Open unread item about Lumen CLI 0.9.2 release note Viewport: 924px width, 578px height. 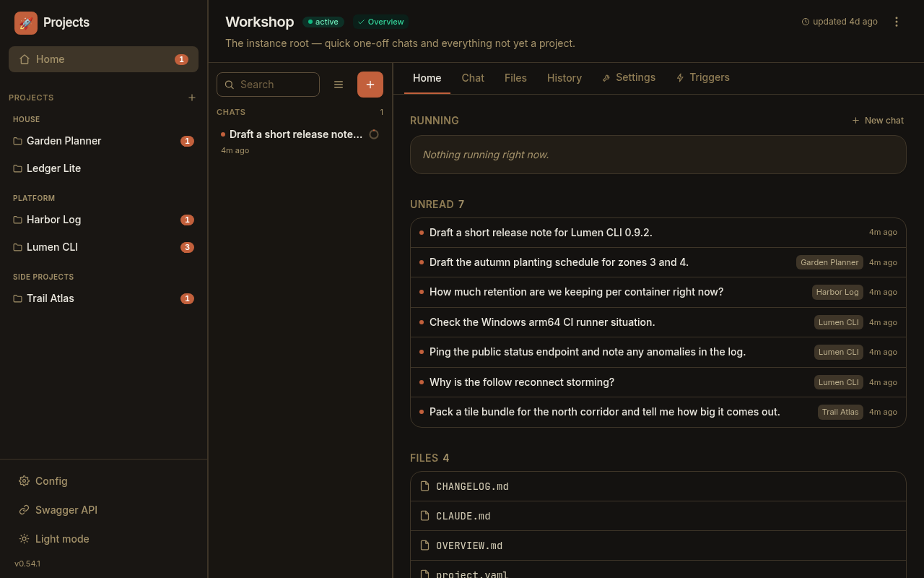point(658,233)
